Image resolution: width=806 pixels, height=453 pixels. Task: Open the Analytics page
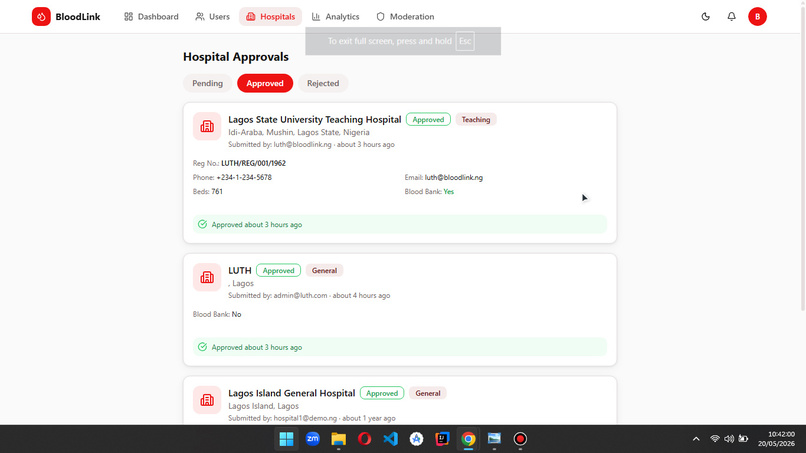point(336,16)
